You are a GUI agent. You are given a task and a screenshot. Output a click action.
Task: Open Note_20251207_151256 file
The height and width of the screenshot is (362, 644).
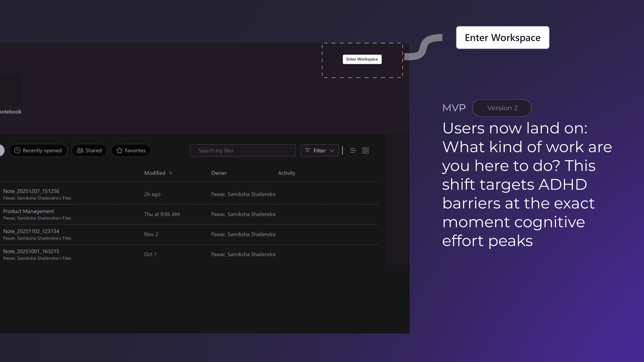coord(31,191)
